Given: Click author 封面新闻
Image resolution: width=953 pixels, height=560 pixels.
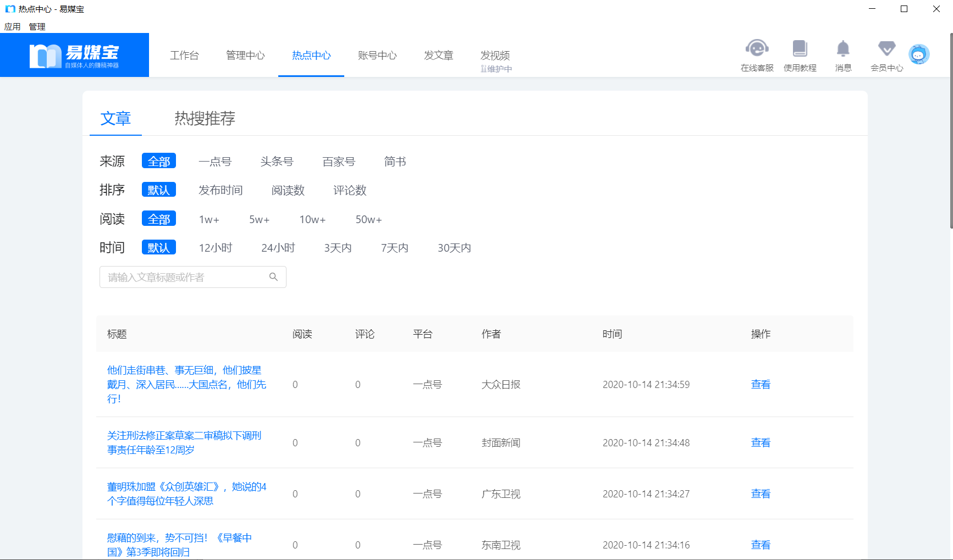Looking at the screenshot, I should pyautogui.click(x=500, y=442).
